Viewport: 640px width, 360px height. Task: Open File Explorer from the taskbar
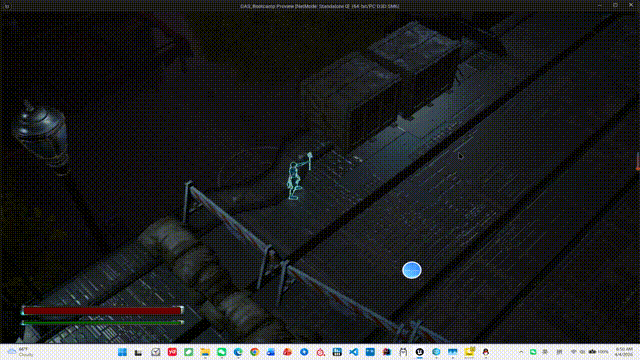tap(205, 352)
